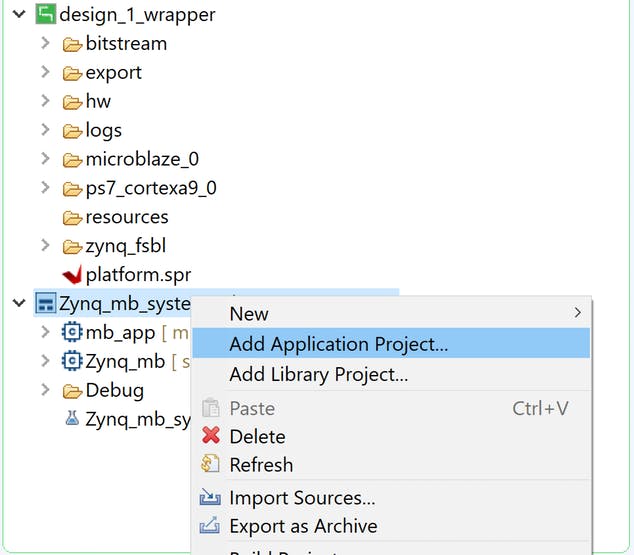Collapse the design_1_wrapper tree node

pyautogui.click(x=19, y=15)
